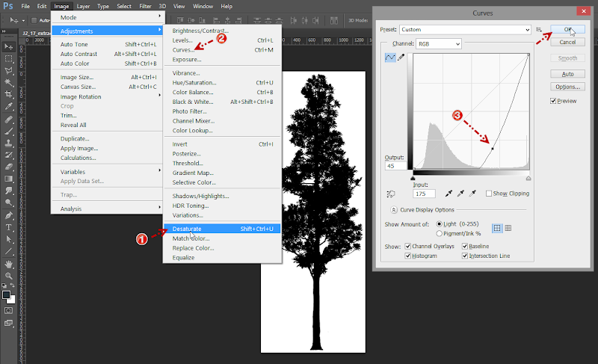Click the foreground color swatch
The width and height of the screenshot is (598, 364).
pos(6,295)
